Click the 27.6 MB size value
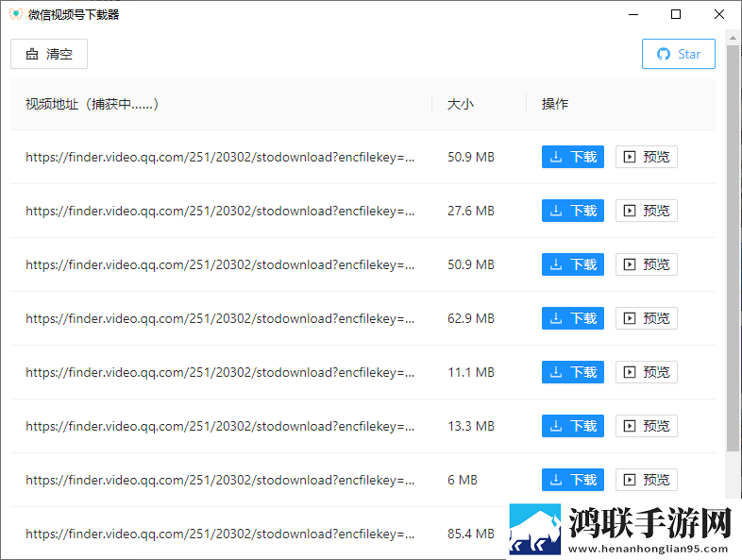 tap(471, 211)
